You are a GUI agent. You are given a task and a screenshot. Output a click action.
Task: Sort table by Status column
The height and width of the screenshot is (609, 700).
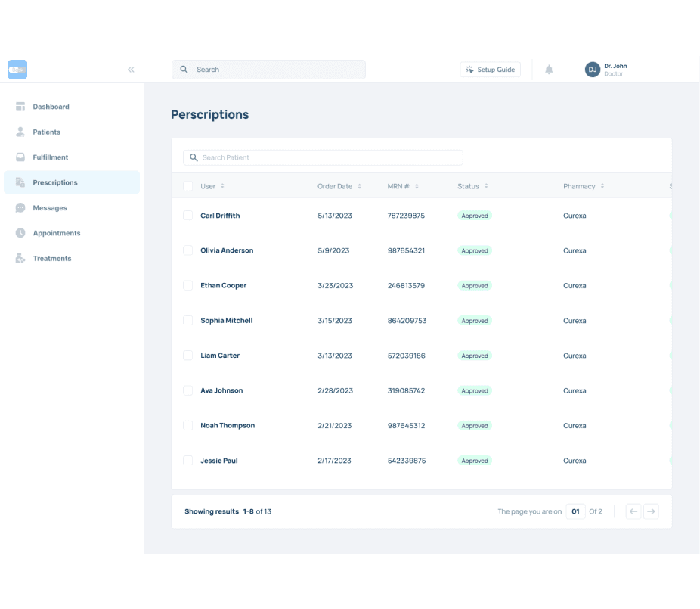pos(486,186)
